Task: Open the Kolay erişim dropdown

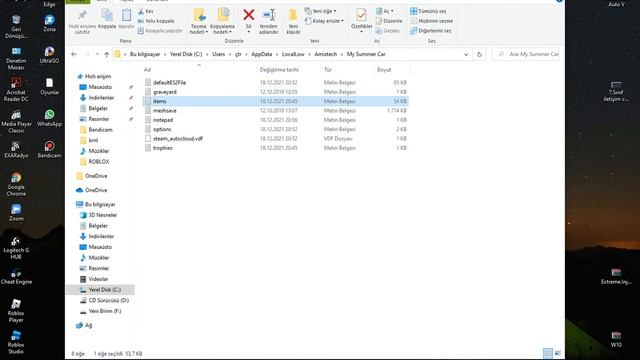Action: [x=324, y=21]
